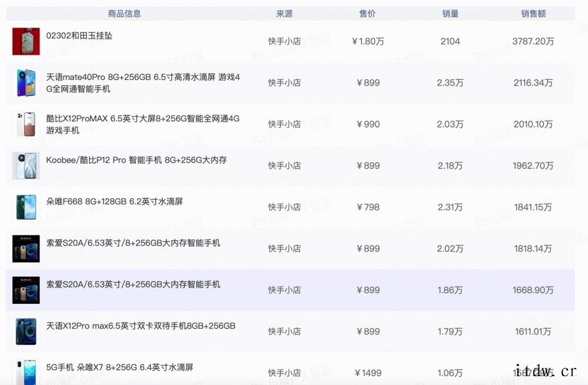The width and height of the screenshot is (588, 385).
Task: Click the sales volume 2.02万
Action: [450, 248]
